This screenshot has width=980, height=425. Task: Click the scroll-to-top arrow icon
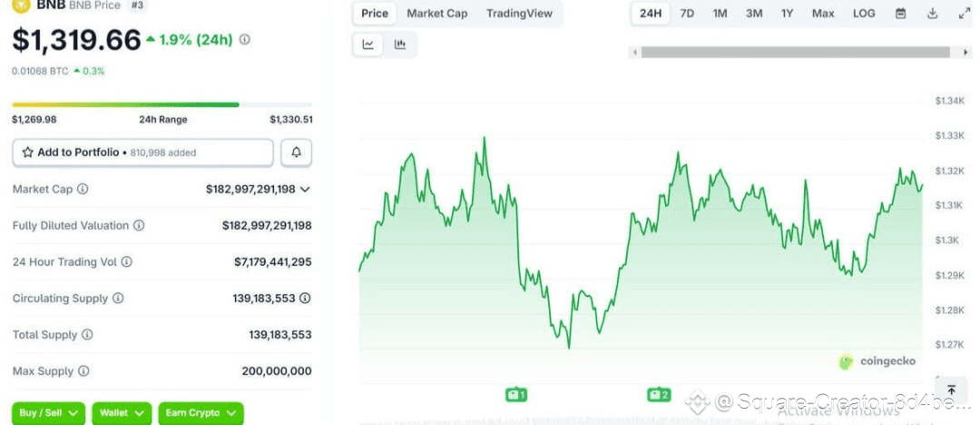pos(951,390)
